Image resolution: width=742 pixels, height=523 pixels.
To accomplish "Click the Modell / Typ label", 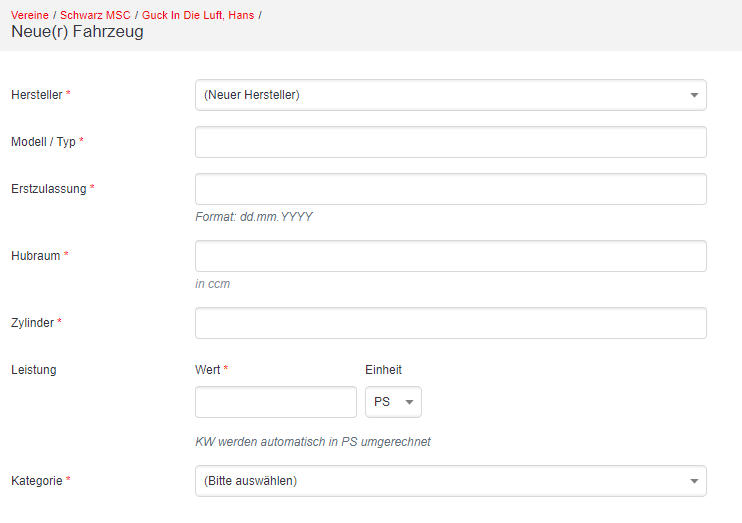I will point(43,142).
